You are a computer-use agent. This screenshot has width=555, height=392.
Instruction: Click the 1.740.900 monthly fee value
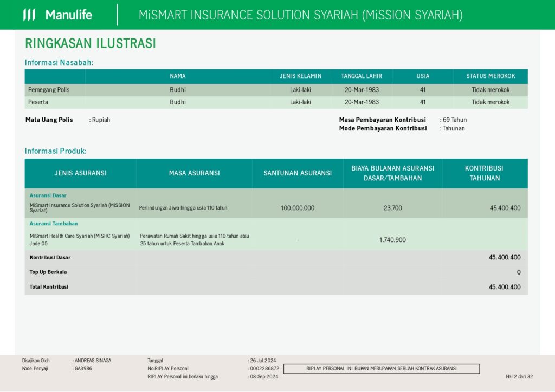point(392,240)
